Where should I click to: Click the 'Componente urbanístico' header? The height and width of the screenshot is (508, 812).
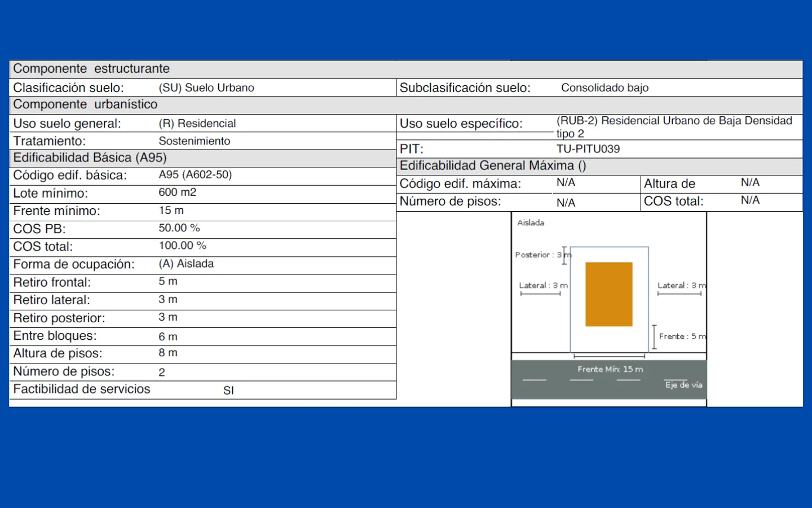point(406,105)
